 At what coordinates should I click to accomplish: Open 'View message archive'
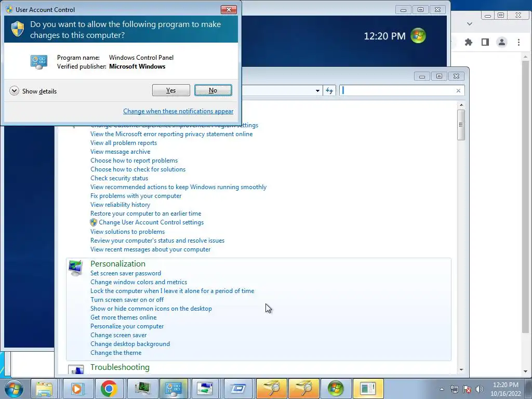pos(120,152)
